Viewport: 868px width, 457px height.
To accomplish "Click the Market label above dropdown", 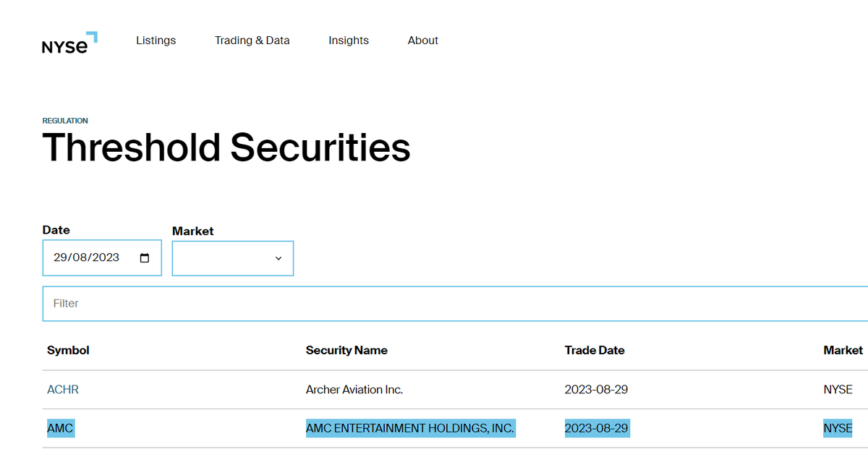I will (193, 231).
